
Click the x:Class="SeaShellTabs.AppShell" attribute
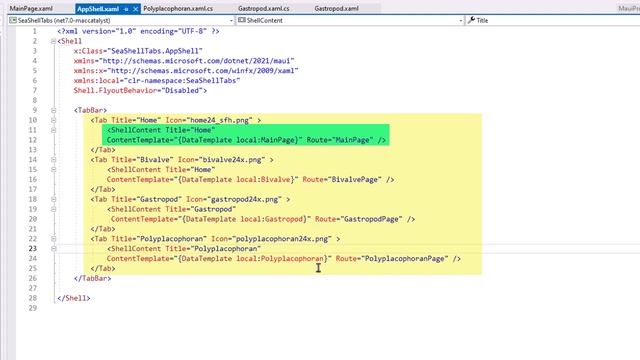point(138,51)
